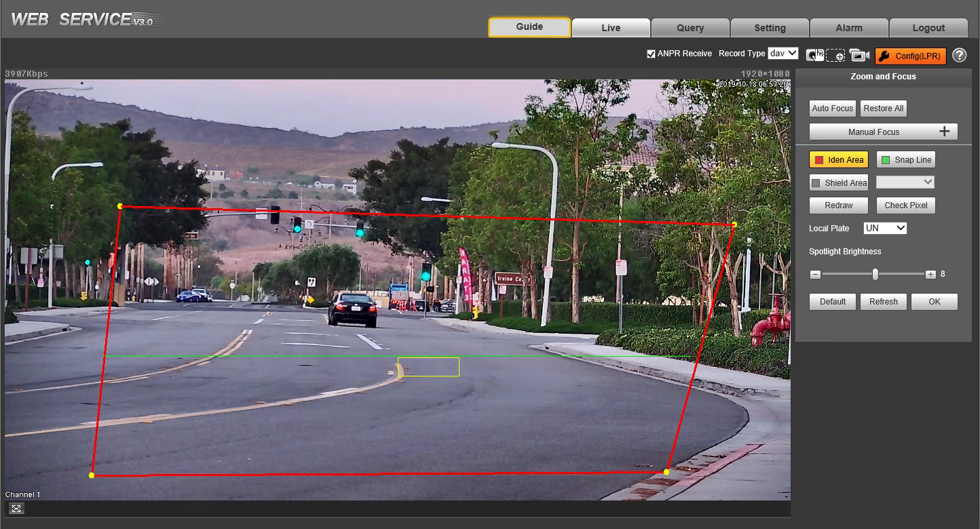
Task: Click the Channel 1 label
Action: 23,494
